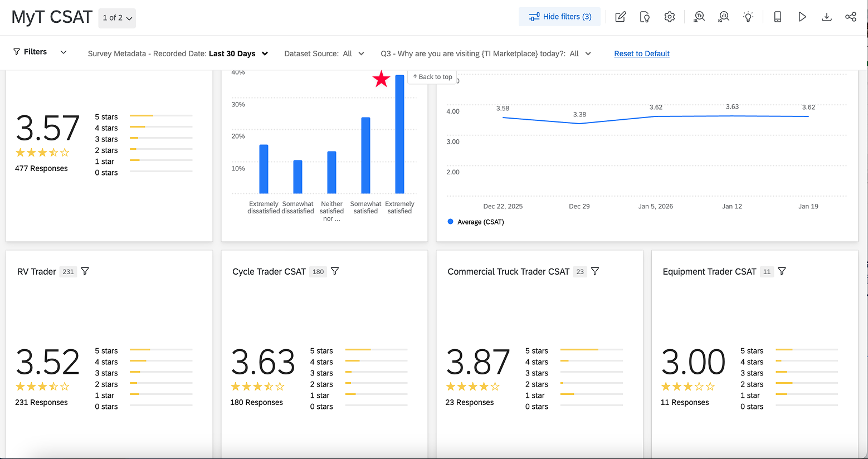The height and width of the screenshot is (459, 868).
Task: Click the Cycle Trader CSAT filter icon
Action: (x=335, y=271)
